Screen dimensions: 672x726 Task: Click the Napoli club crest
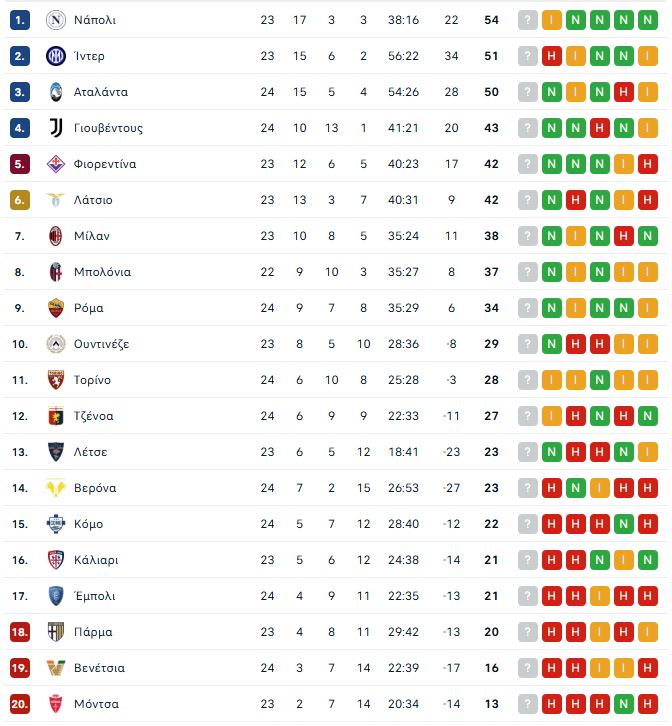click(x=55, y=20)
